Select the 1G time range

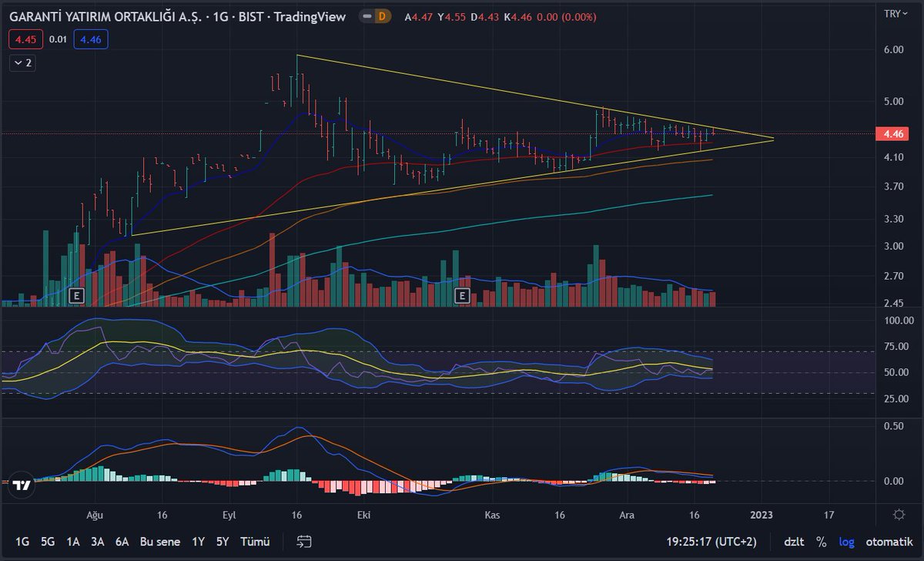(x=22, y=542)
